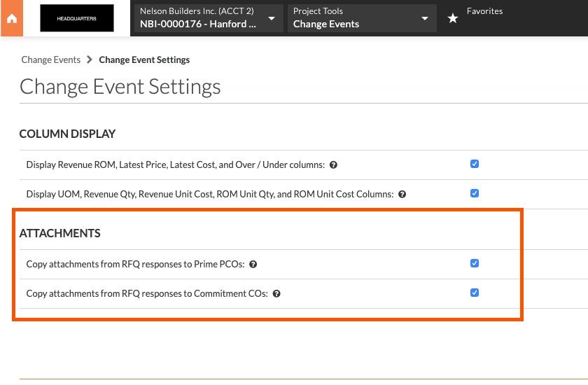Screen dimensions: 588x385
Task: Click the orange home icon
Action: coord(11,19)
